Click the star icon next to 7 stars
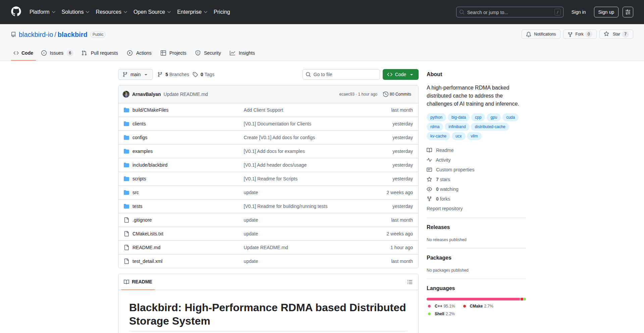Screen dimensions: 644x333 (x=429, y=179)
